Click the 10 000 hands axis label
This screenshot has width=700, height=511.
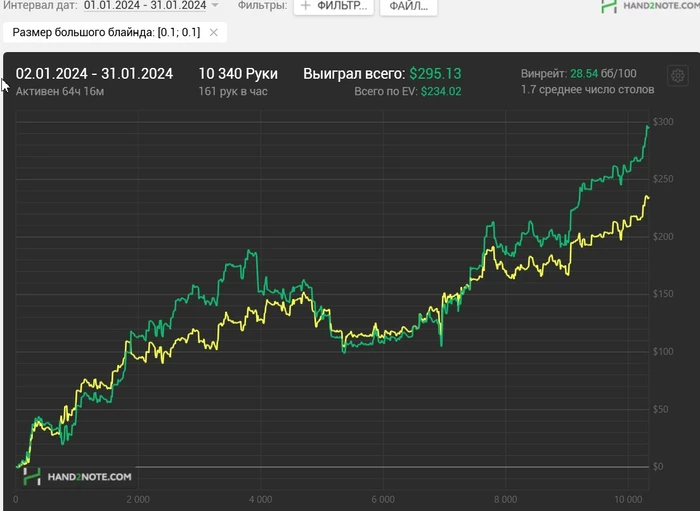click(628, 499)
